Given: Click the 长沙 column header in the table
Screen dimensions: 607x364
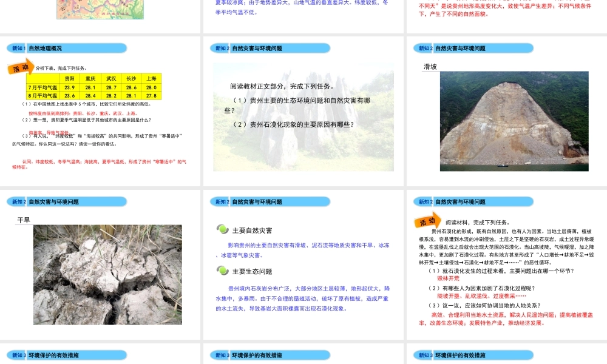Looking at the screenshot, I should point(131,78).
